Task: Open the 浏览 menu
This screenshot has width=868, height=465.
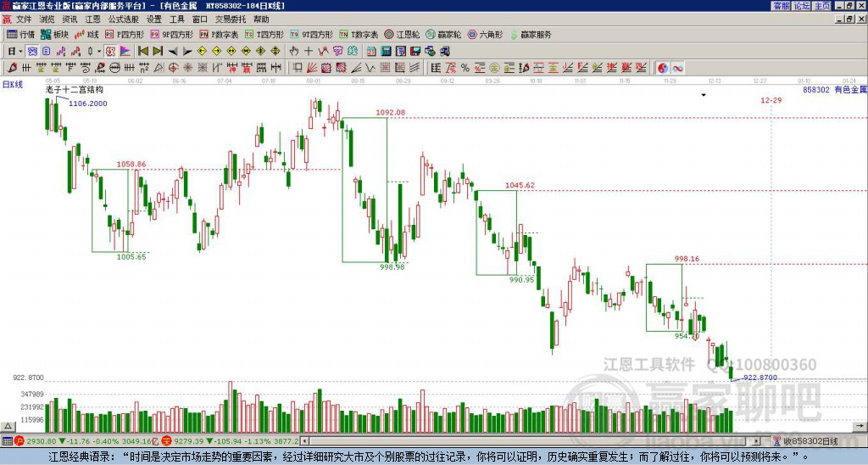Action: [47, 20]
